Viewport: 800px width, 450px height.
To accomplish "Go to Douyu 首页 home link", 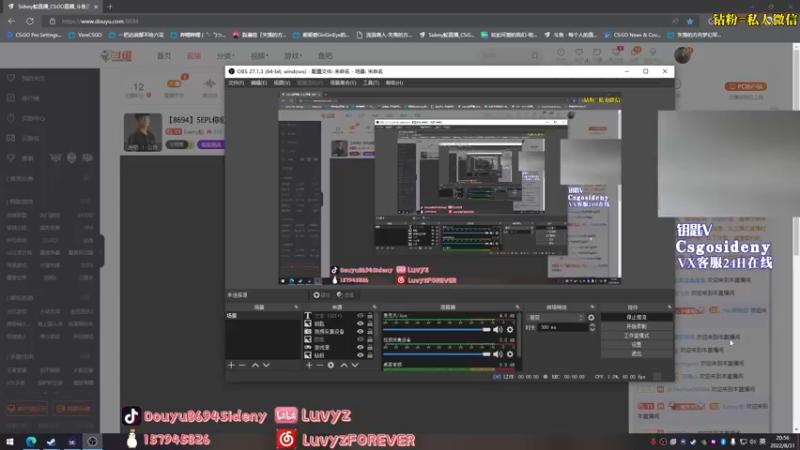I will click(164, 56).
